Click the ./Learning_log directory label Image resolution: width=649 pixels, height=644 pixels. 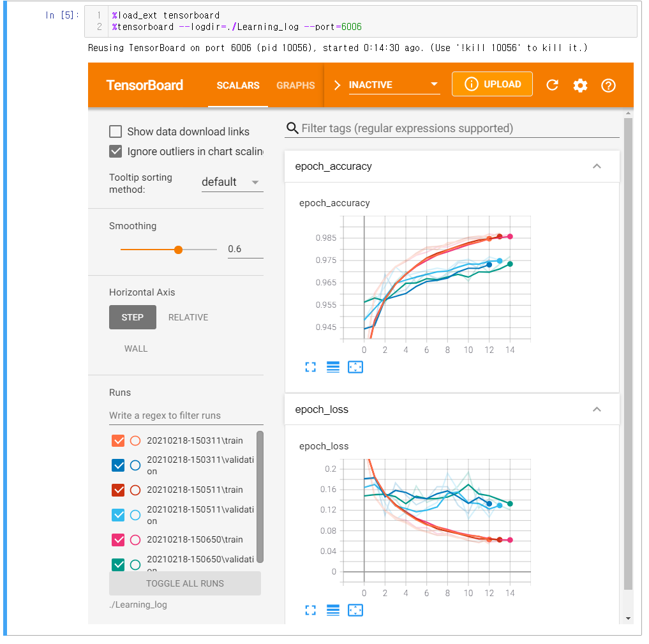click(x=138, y=604)
